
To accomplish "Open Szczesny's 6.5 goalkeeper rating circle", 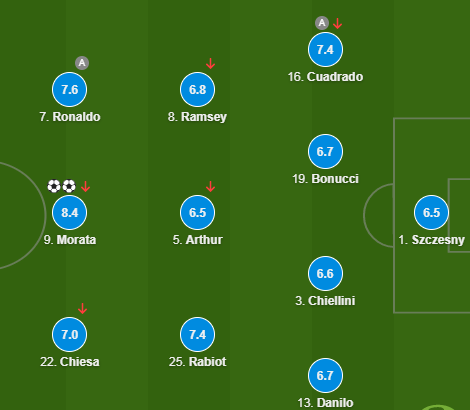I will (x=431, y=212).
